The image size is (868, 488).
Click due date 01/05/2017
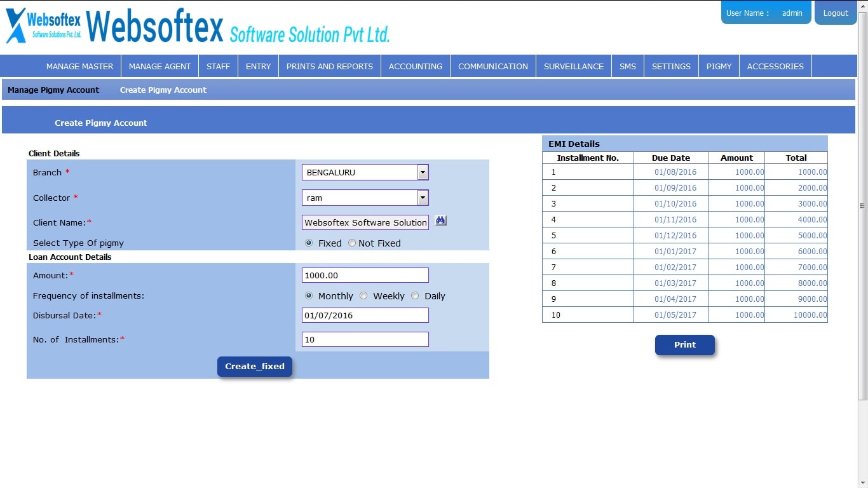pos(675,315)
